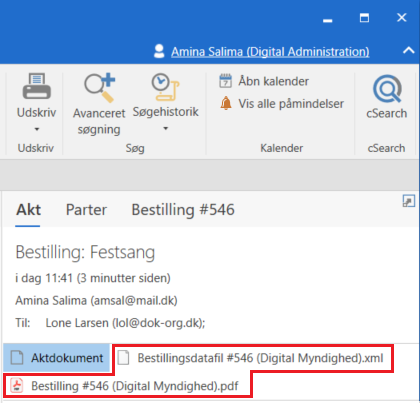Open the Udskriv dropdown arrow

(37, 129)
